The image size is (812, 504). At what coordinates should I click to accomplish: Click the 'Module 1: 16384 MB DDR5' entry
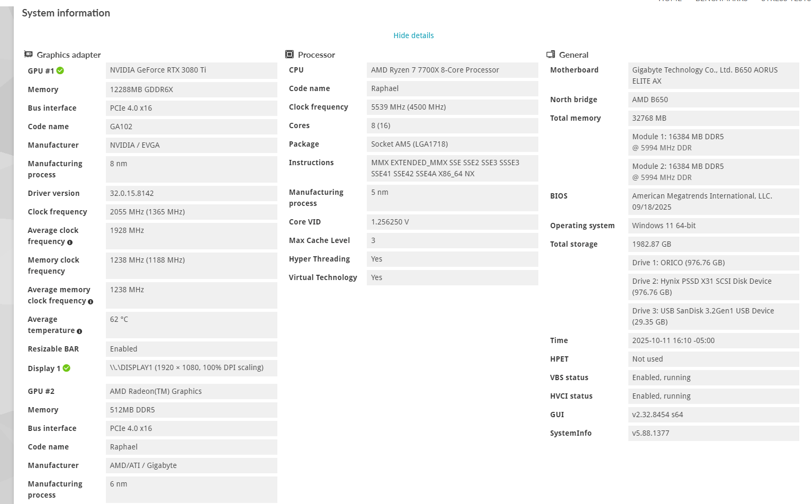pos(714,142)
